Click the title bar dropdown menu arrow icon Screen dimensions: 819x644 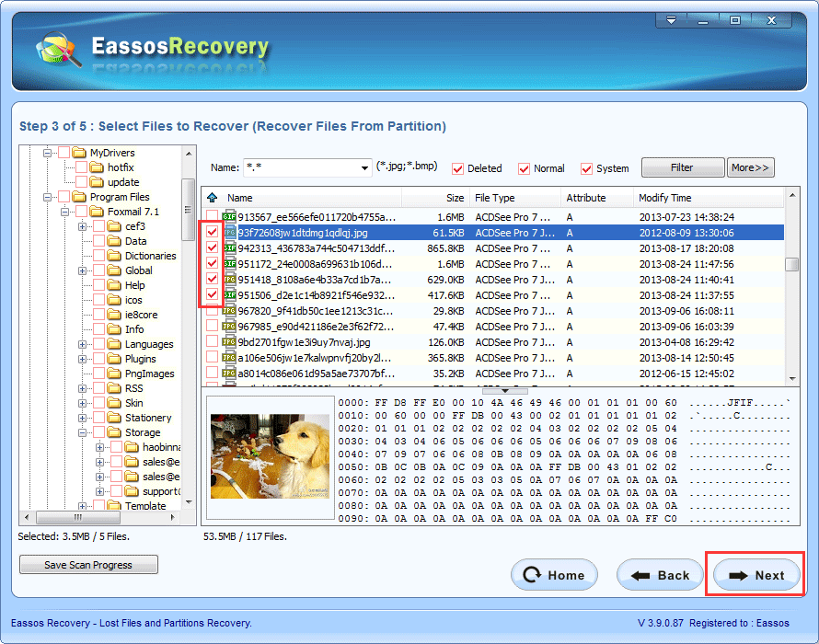(x=671, y=20)
